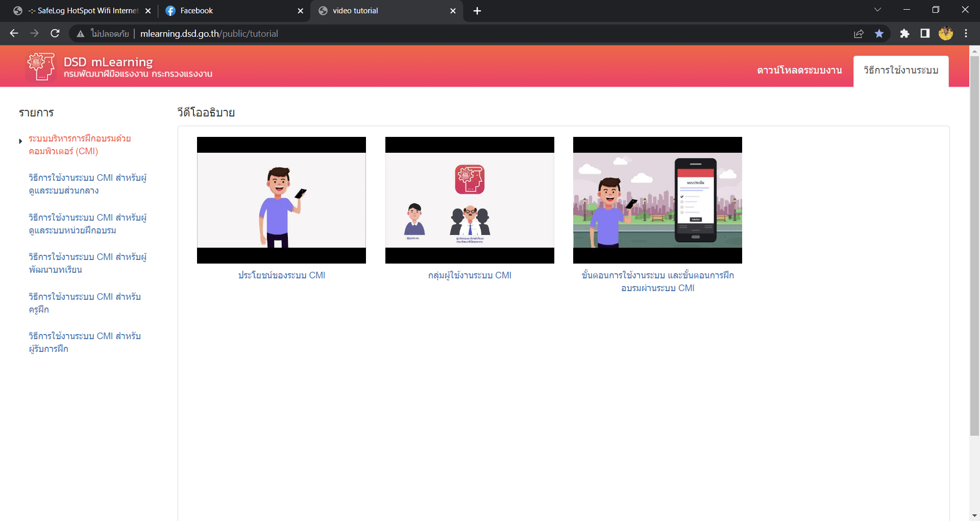Open the ดาวน์โหลดระบบงาน menu item
The image size is (980, 521).
point(799,70)
